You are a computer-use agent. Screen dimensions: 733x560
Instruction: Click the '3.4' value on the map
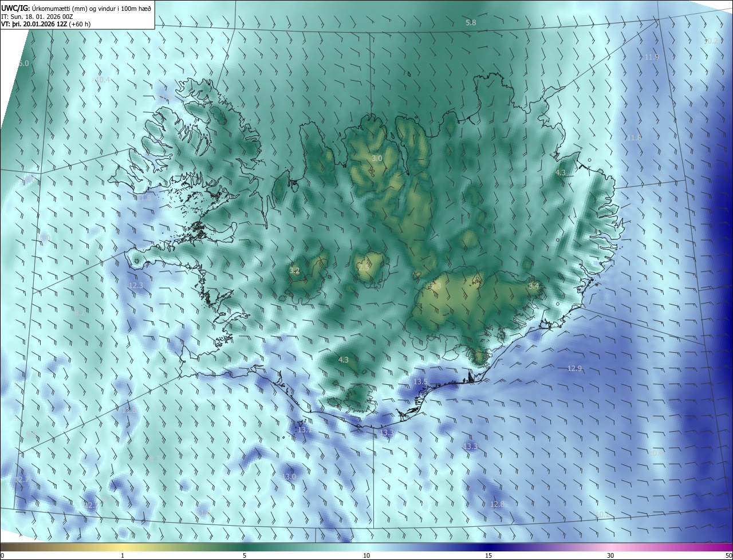[x=534, y=286]
